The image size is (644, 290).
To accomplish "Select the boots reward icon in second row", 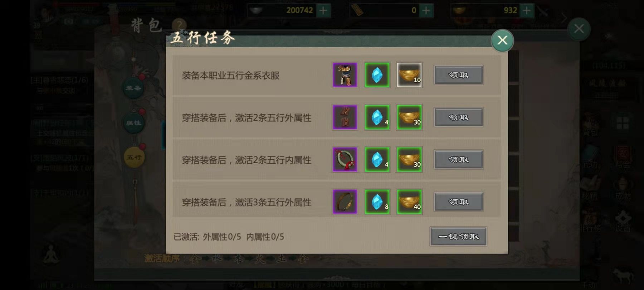I will coord(345,117).
